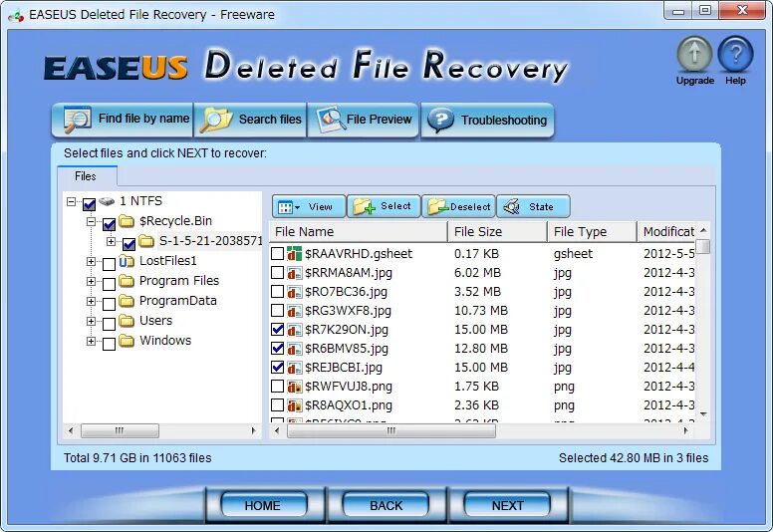Screen dimensions: 773x532
Task: Click the Users folder icon
Action: (127, 321)
